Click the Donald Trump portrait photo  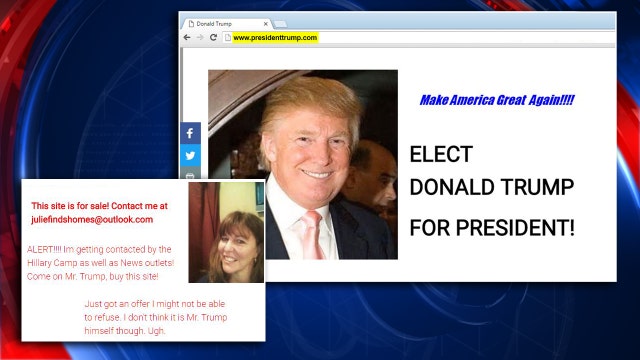click(x=303, y=164)
